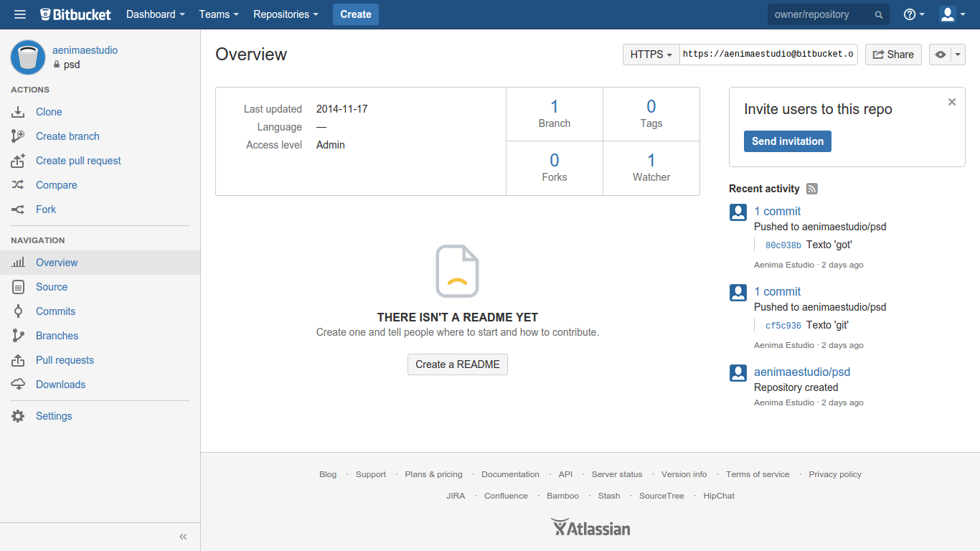Click the 1 Watcher stat tile

coord(651,168)
